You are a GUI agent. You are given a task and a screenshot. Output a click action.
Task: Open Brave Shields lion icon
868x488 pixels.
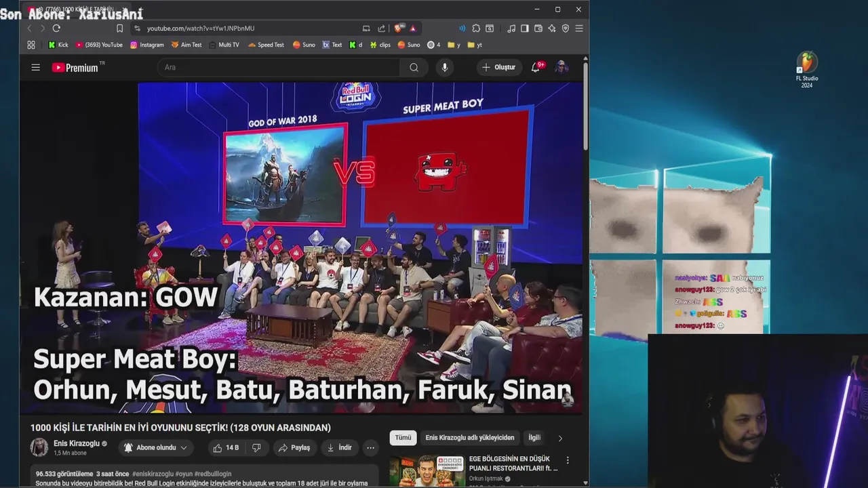[x=398, y=28]
